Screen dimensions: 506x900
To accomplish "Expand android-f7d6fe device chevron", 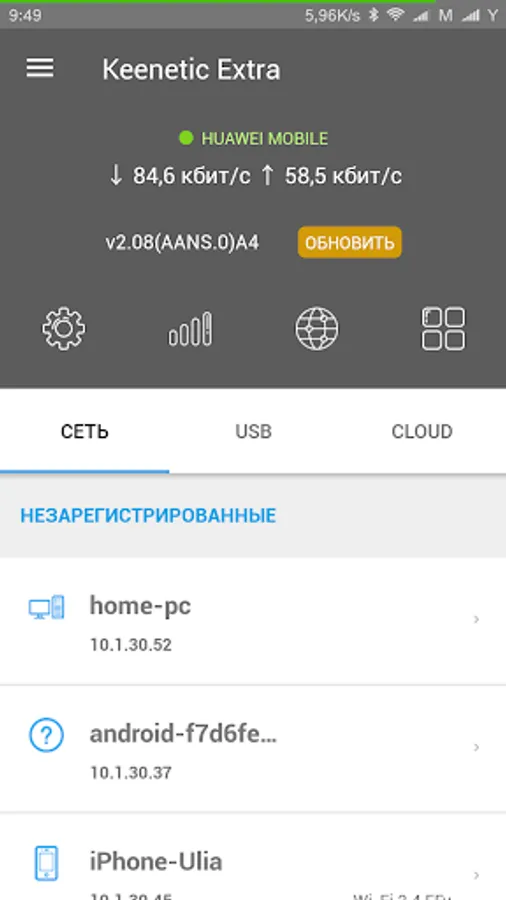I will click(476, 747).
